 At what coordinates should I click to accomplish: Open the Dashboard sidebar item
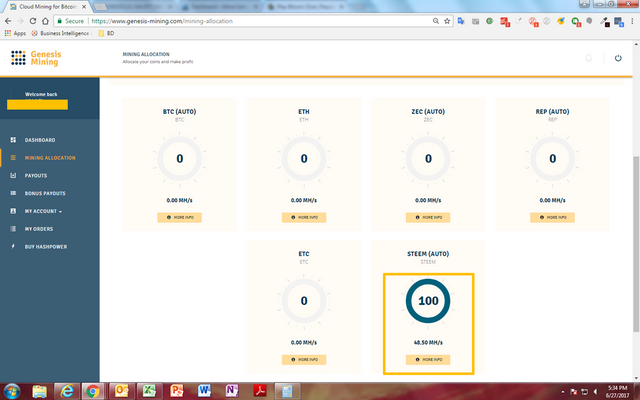40,140
